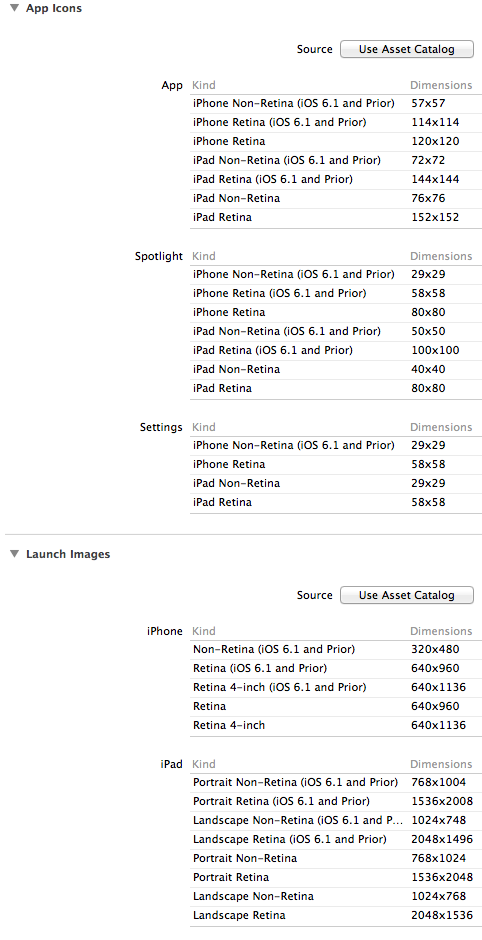Select Settings iPad Retina 58x58 row
482x940 pixels.
tap(336, 502)
